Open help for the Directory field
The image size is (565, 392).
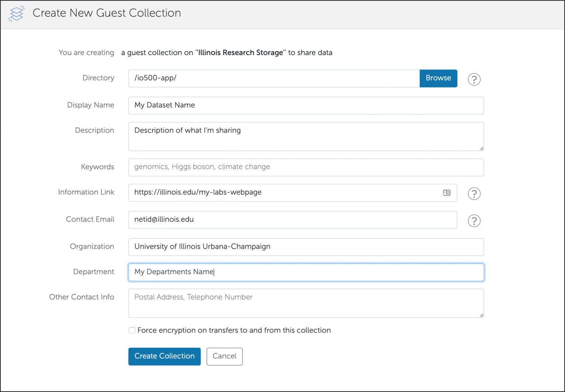pos(474,79)
